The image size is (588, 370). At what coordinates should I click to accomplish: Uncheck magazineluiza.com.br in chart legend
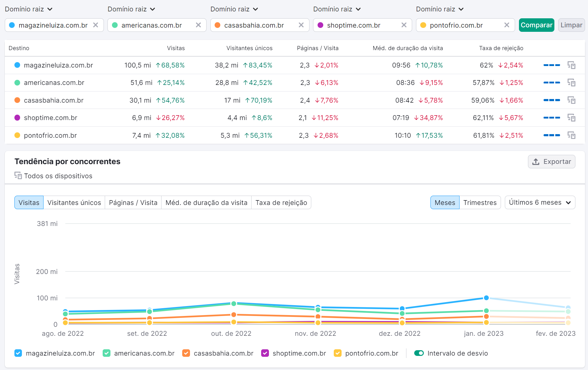click(x=18, y=353)
